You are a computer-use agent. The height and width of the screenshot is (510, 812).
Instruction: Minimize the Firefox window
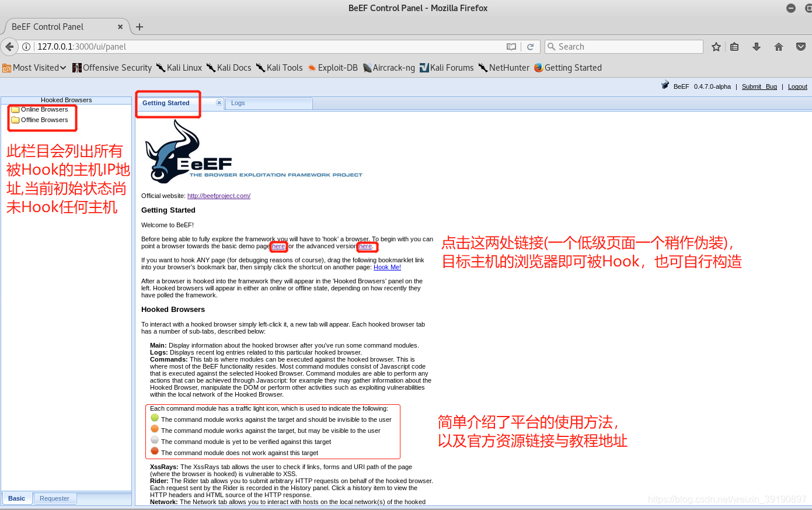click(791, 8)
